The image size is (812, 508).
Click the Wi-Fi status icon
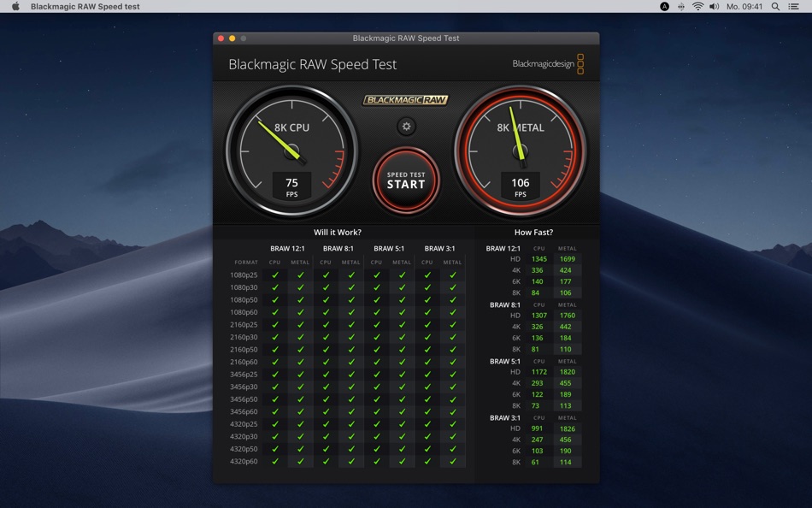698,6
